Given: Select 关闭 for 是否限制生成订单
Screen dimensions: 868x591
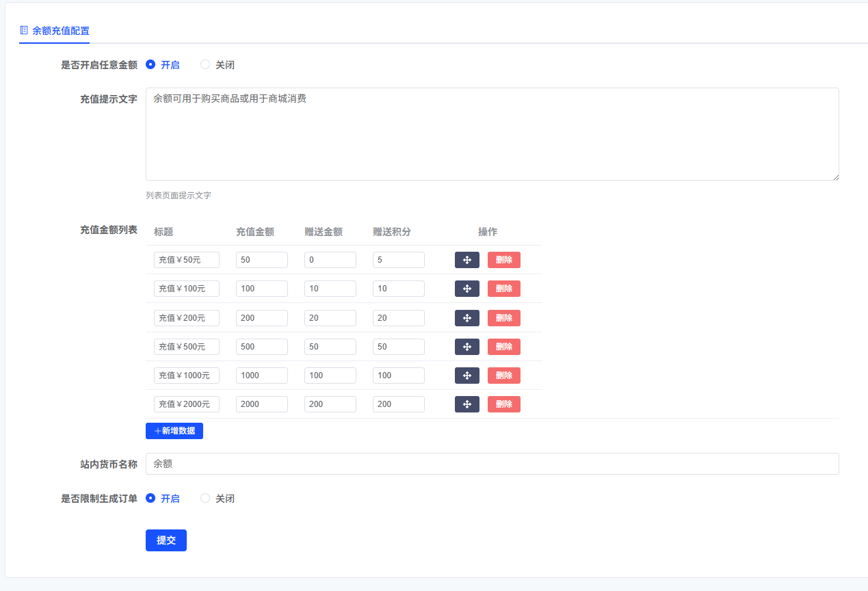Looking at the screenshot, I should (205, 498).
